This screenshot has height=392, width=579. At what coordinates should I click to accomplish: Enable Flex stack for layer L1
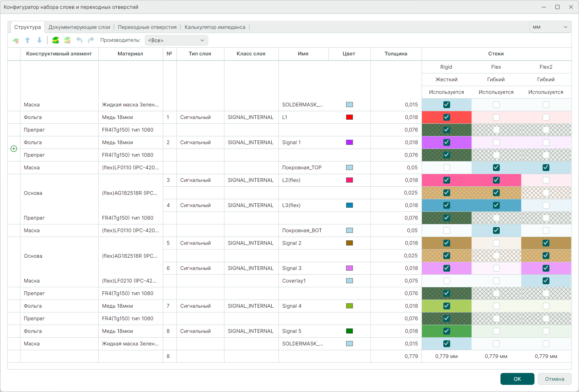(496, 117)
